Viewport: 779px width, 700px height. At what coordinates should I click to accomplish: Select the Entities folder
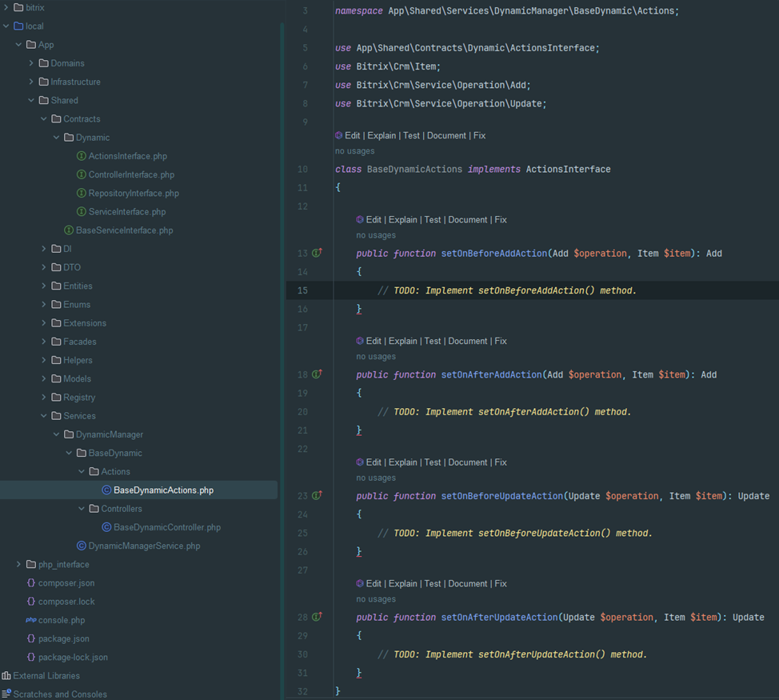(x=78, y=286)
